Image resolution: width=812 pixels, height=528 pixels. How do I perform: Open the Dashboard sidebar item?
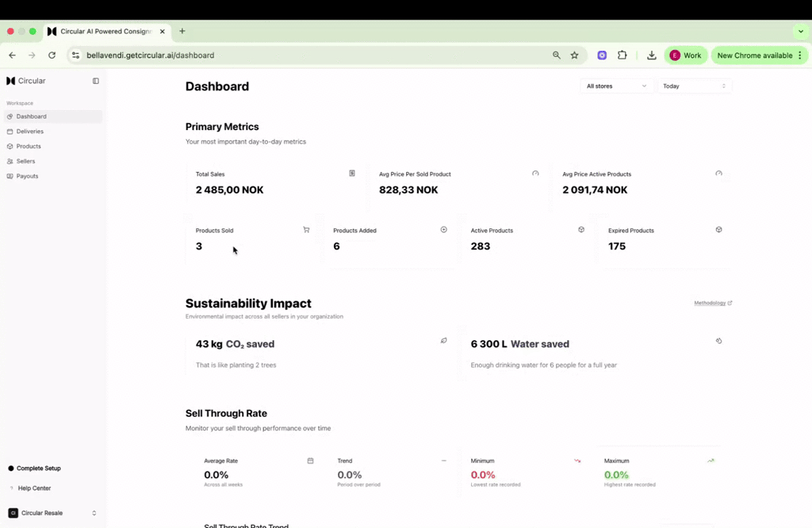pyautogui.click(x=53, y=117)
